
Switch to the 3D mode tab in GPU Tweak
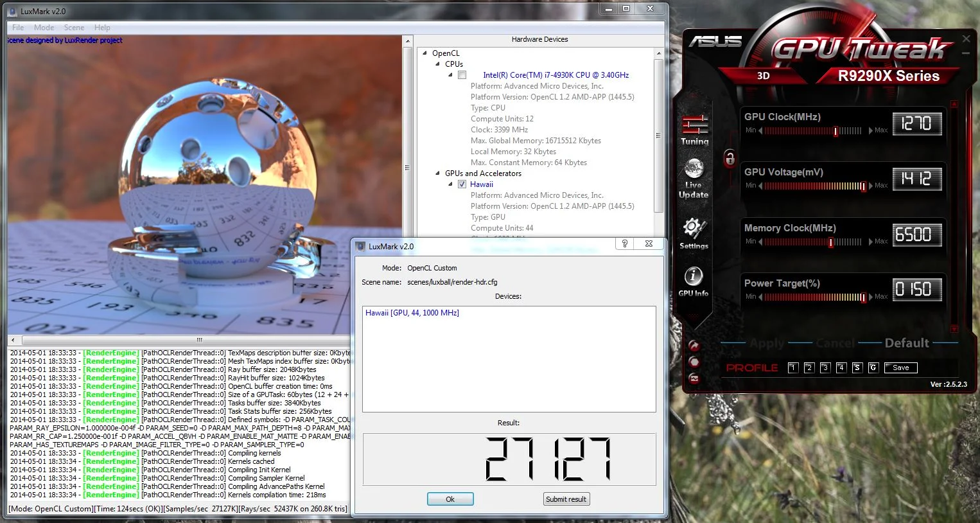click(763, 76)
